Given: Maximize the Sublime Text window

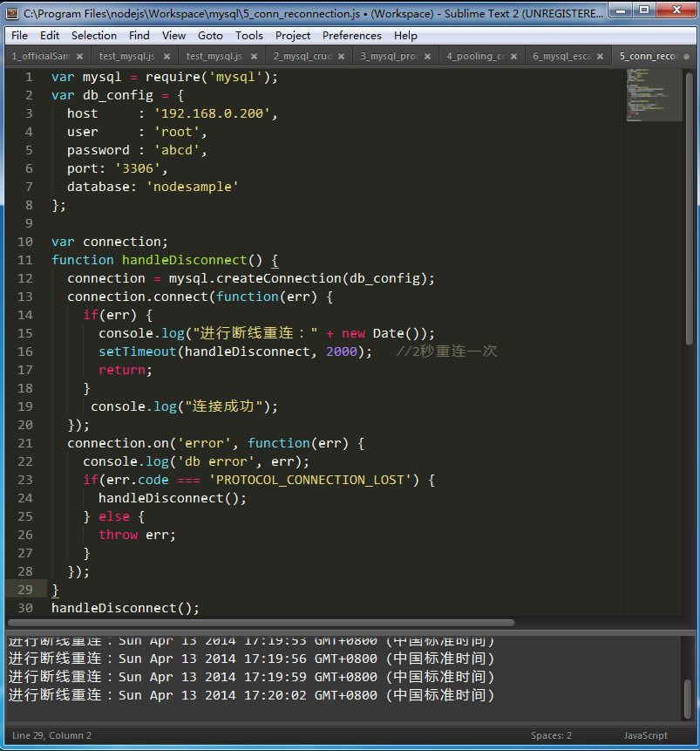Looking at the screenshot, I should coord(644,10).
